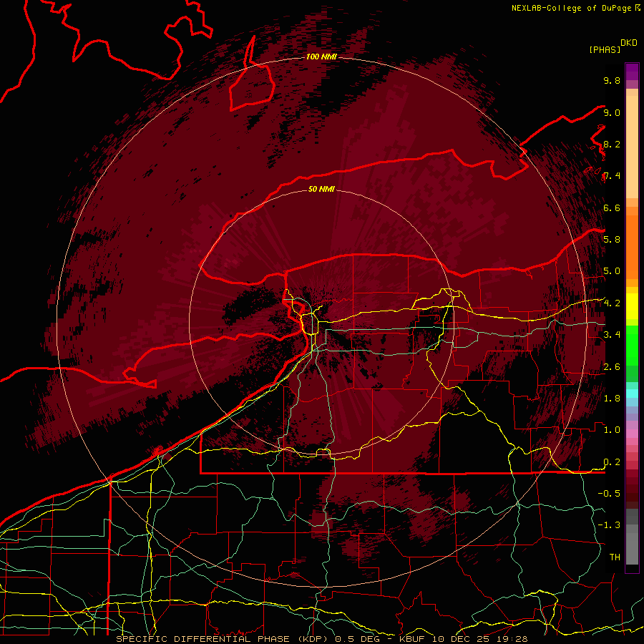
Task: Pick the purple segment atop the color bar
Action: click(632, 72)
